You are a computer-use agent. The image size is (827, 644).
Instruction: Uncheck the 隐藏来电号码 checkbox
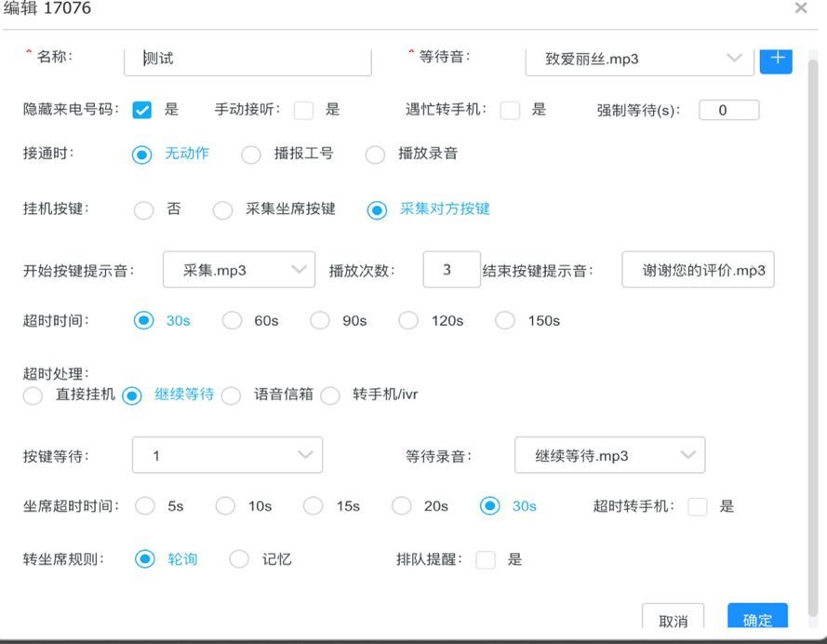142,110
